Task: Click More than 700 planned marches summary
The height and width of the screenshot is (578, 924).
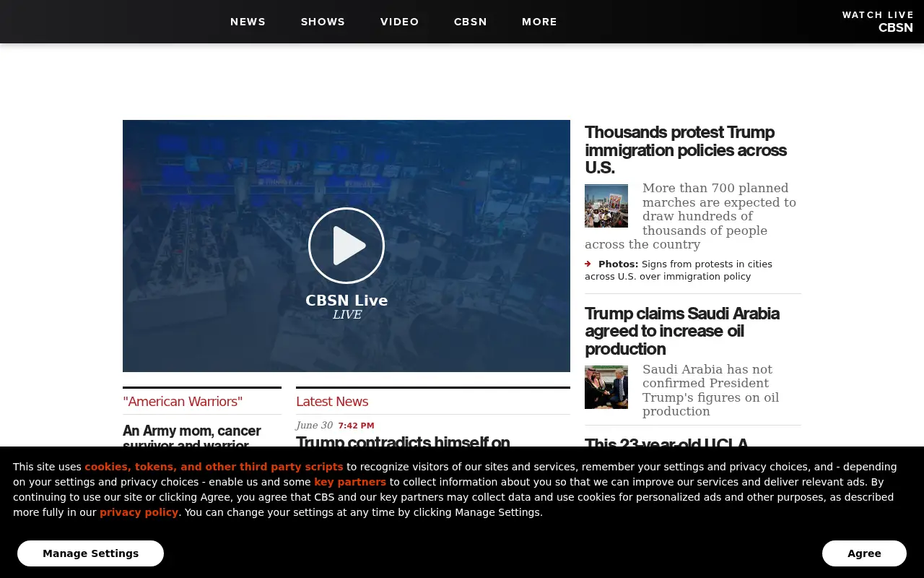Action: tap(691, 216)
